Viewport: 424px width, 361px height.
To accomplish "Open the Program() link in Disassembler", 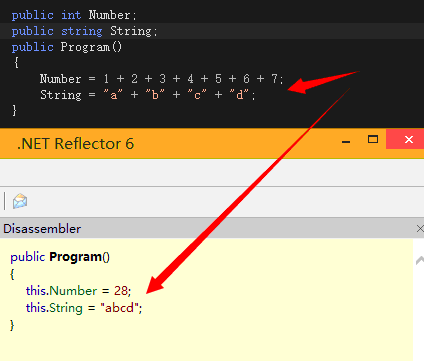I will [79, 257].
